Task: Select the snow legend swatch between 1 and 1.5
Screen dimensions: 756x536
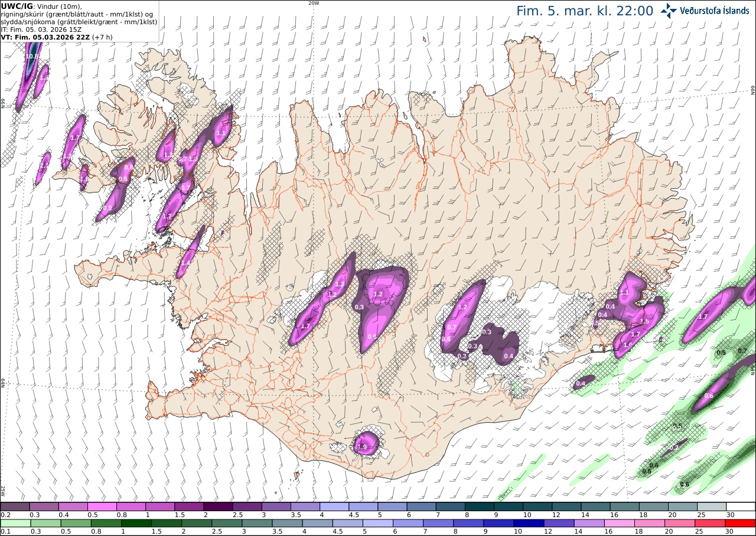Action: 160,506
